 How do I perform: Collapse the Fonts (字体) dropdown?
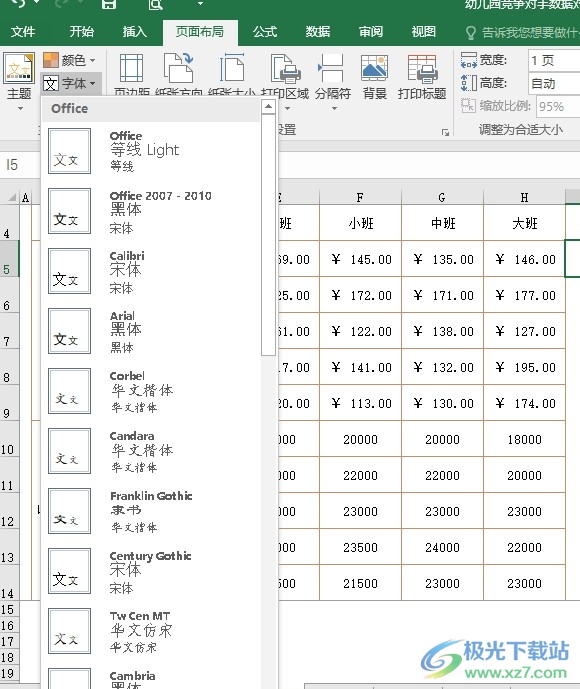coord(69,83)
